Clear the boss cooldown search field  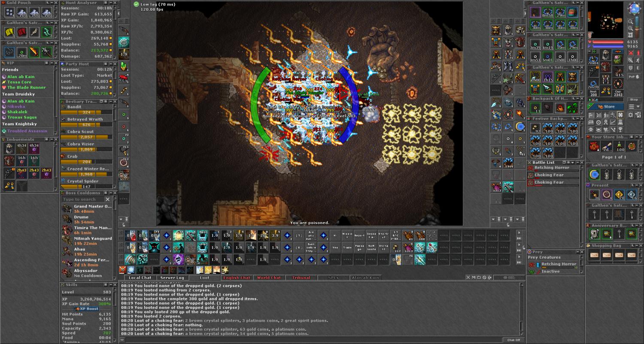click(x=108, y=199)
